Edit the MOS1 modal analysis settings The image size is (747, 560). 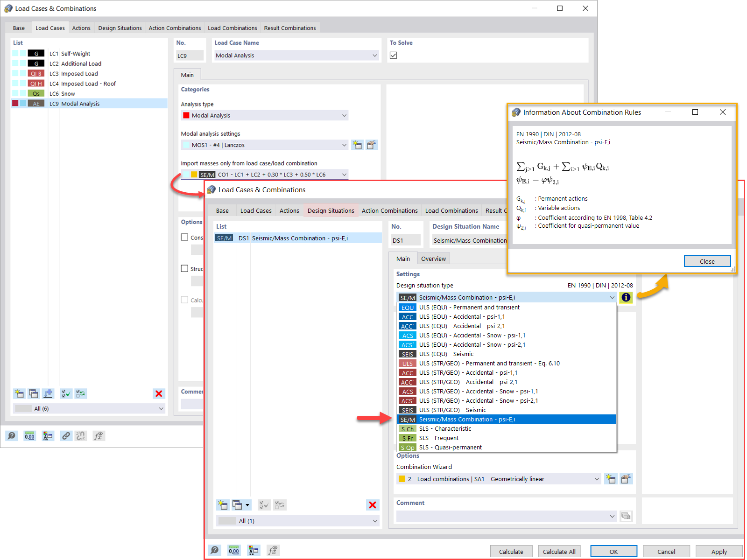(372, 145)
